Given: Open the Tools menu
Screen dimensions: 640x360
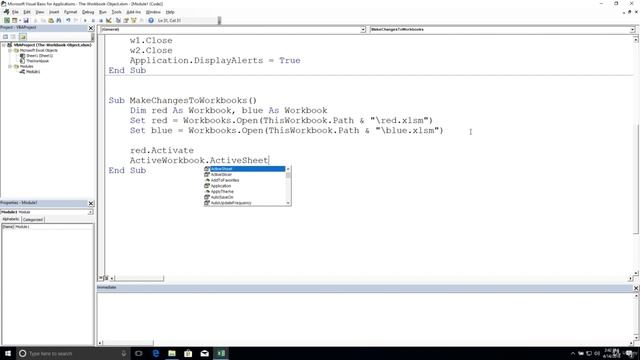Looking at the screenshot, I should coord(116,12).
